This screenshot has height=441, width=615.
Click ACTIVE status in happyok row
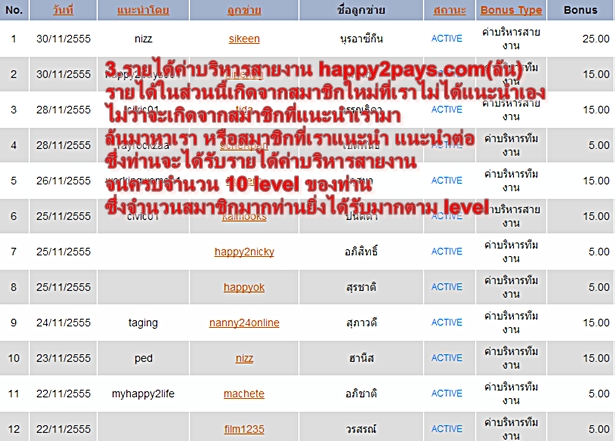pyautogui.click(x=447, y=287)
